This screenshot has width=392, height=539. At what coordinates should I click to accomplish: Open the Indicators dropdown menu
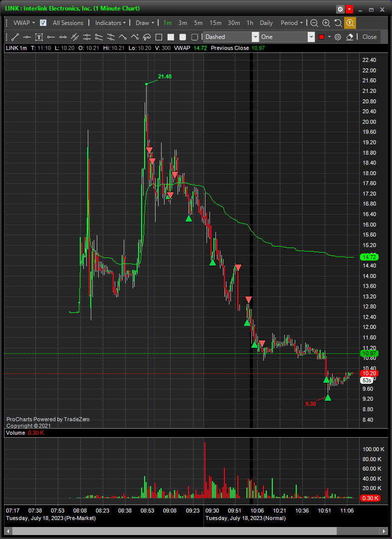pos(111,22)
